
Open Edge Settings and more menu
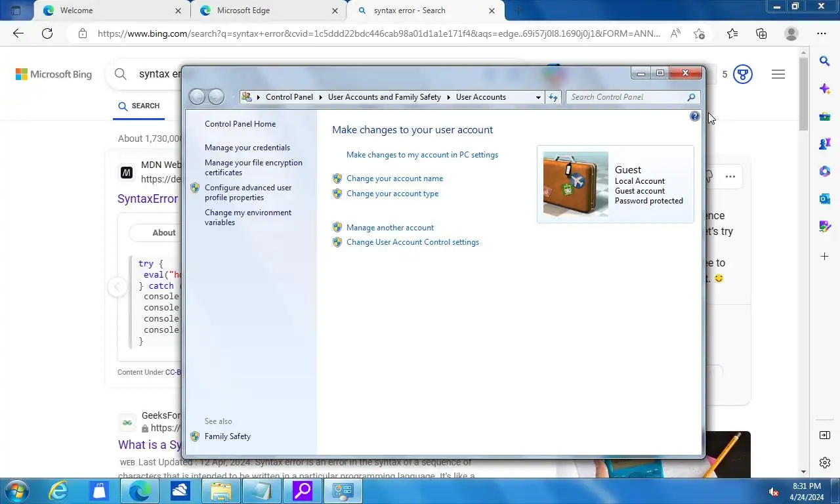[x=822, y=33]
